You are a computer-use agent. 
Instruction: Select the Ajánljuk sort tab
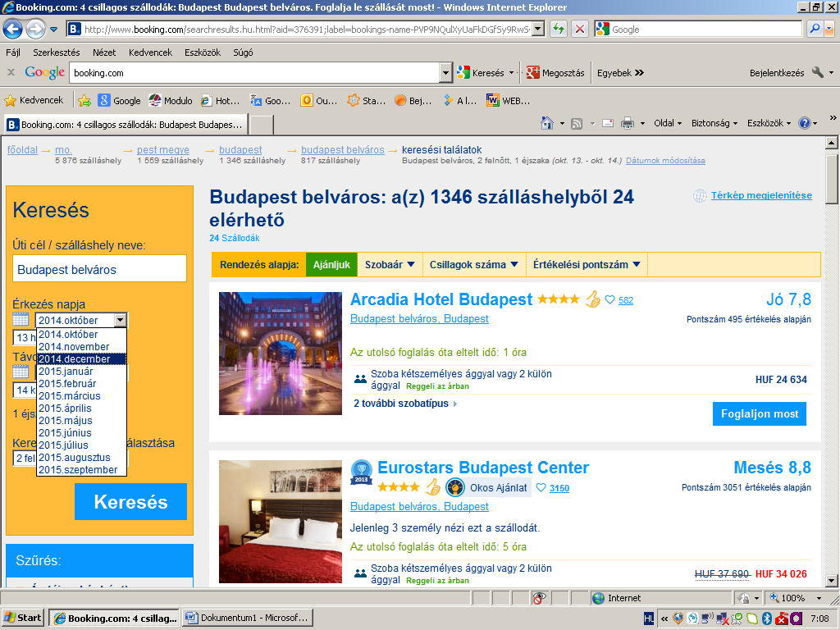[x=331, y=265]
